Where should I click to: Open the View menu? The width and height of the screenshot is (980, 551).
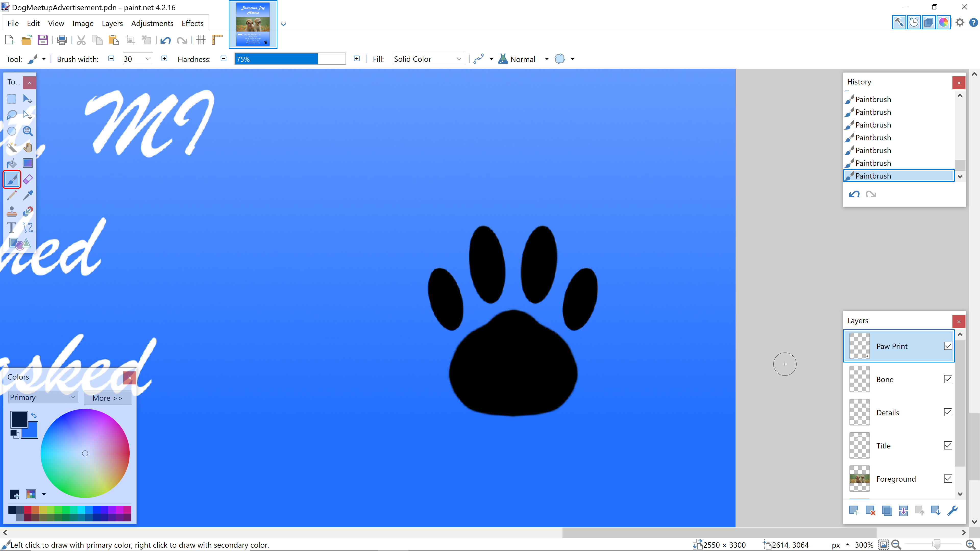[56, 23]
